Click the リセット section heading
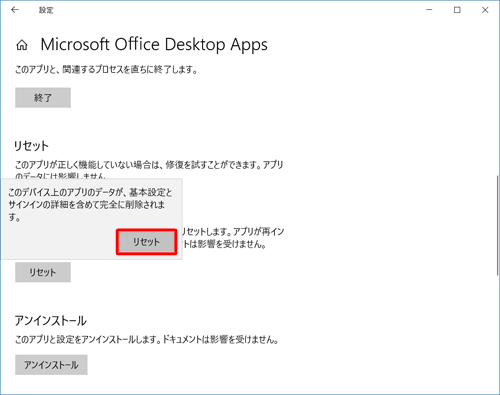Screen dimensions: 500x395 [x=31, y=146]
